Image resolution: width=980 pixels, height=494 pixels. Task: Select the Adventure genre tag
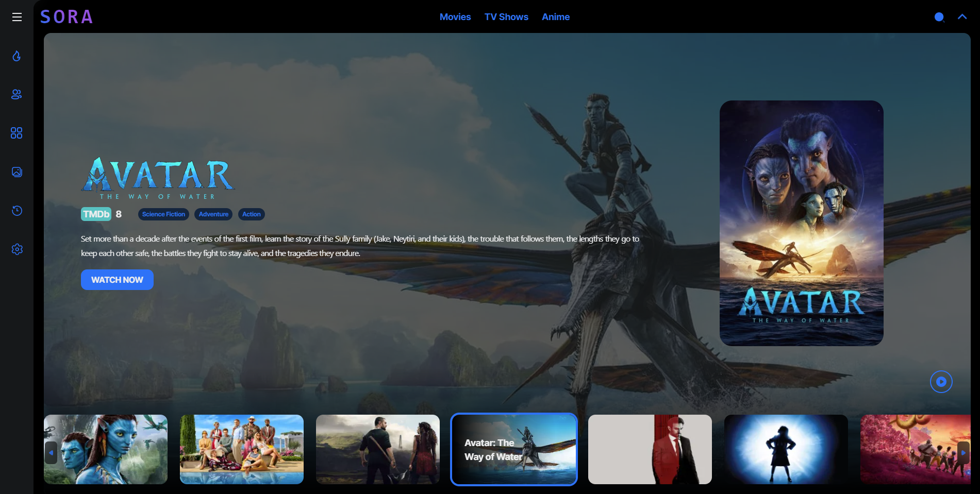[213, 214]
